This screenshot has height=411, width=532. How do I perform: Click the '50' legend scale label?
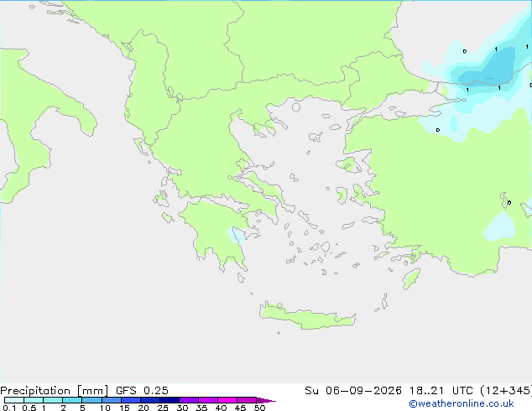click(x=259, y=408)
